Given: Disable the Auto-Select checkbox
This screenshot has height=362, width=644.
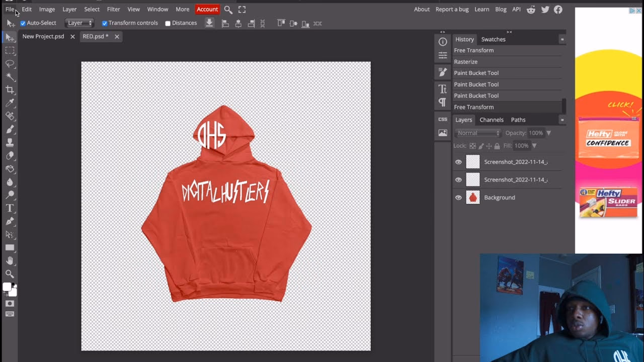Looking at the screenshot, I should point(23,23).
